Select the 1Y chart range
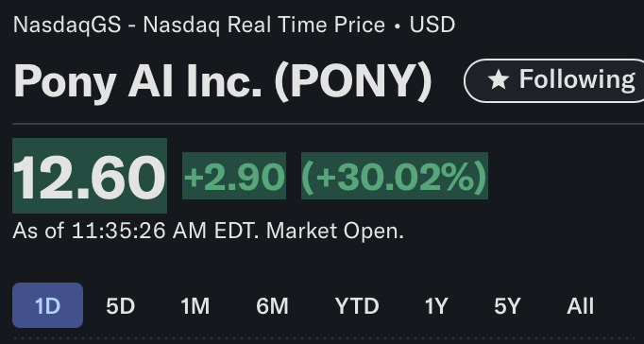The width and height of the screenshot is (644, 344). click(x=435, y=306)
